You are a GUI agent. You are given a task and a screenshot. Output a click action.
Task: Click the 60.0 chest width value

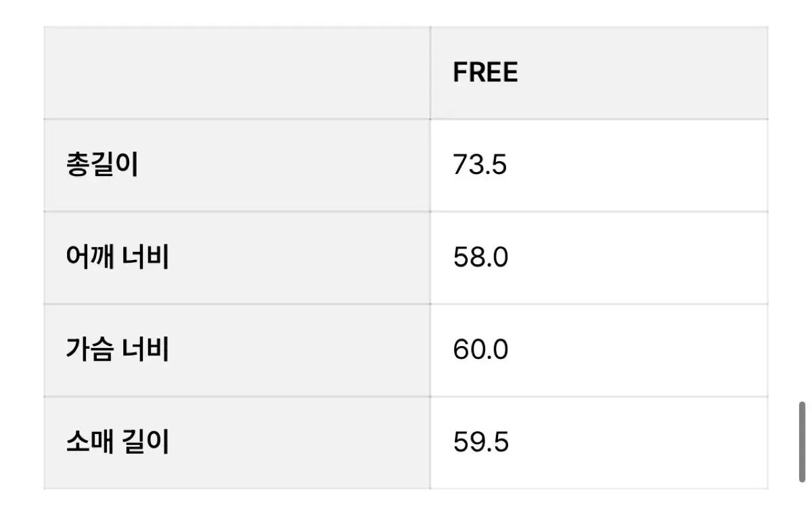tap(480, 350)
